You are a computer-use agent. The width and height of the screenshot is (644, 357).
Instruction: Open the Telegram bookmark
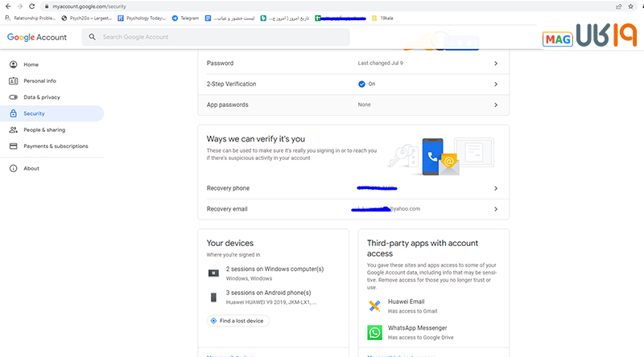click(x=186, y=18)
